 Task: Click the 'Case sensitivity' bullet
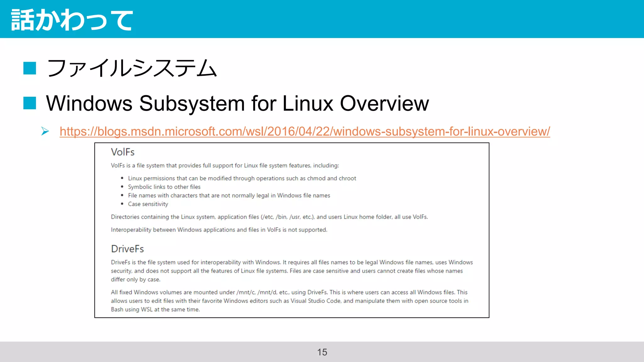click(x=148, y=204)
